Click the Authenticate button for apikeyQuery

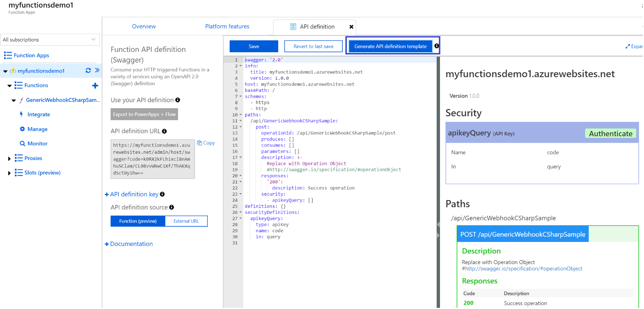[x=611, y=133]
